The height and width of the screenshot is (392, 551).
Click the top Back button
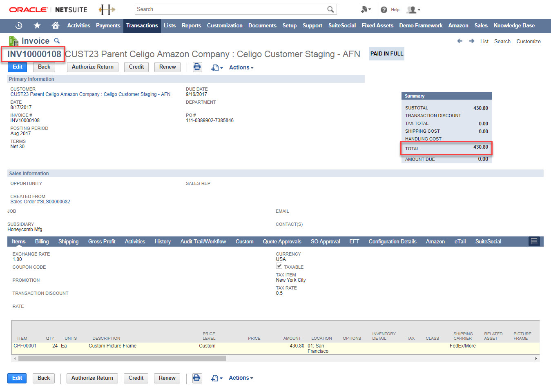coord(44,67)
